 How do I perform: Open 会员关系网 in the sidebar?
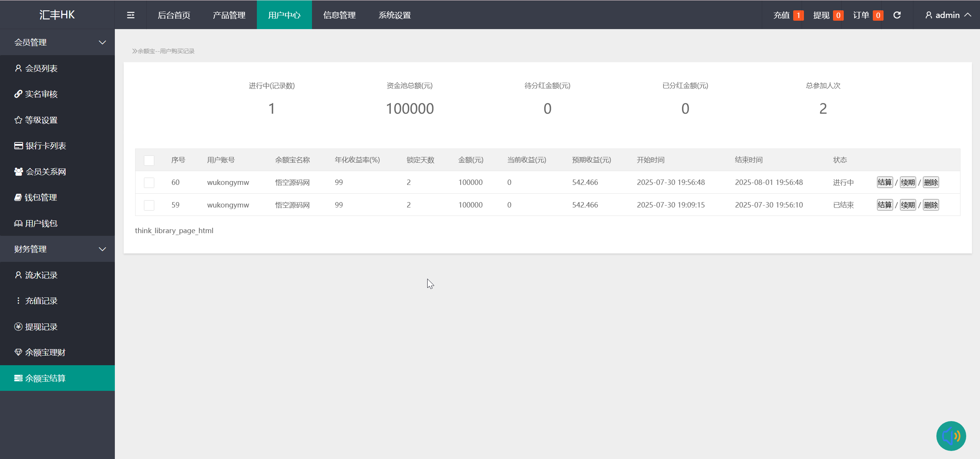coord(45,172)
